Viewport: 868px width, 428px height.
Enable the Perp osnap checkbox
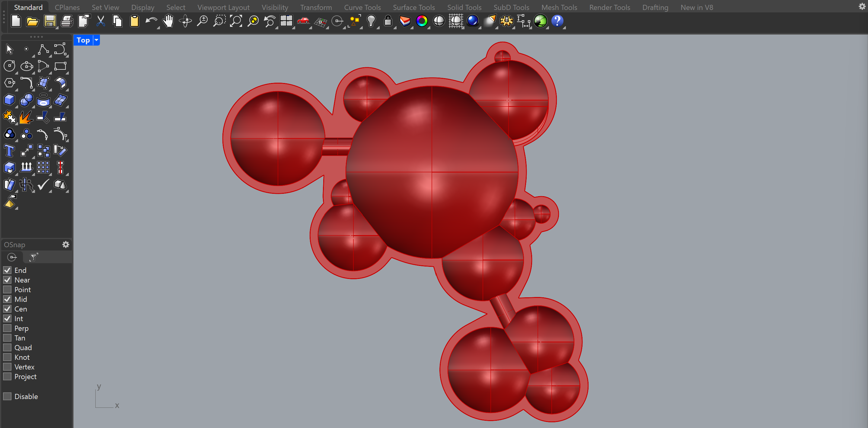coord(7,328)
